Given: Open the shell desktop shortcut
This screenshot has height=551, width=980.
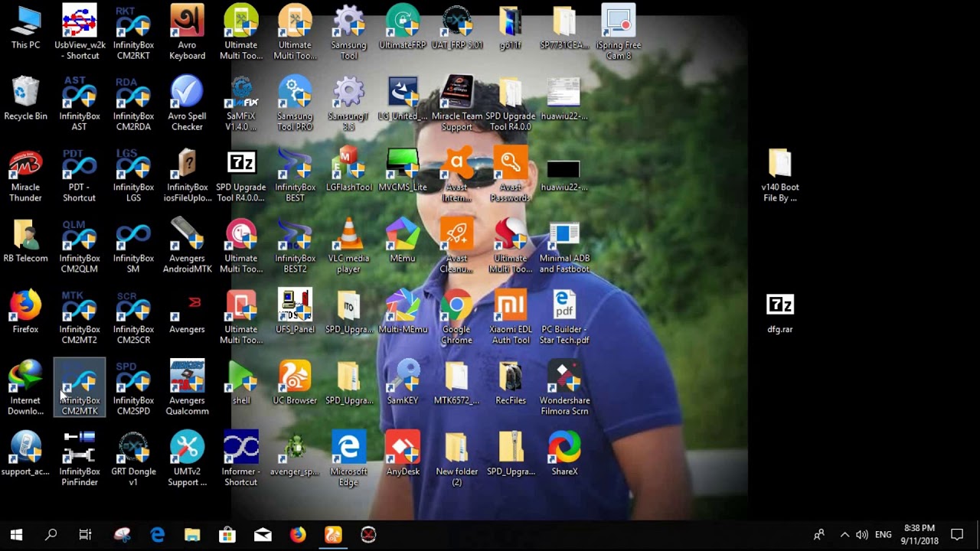Looking at the screenshot, I should tap(241, 383).
